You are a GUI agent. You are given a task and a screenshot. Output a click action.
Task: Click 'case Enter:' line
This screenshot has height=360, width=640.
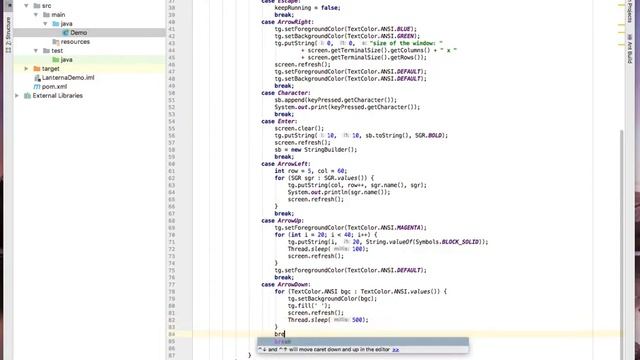[279, 121]
